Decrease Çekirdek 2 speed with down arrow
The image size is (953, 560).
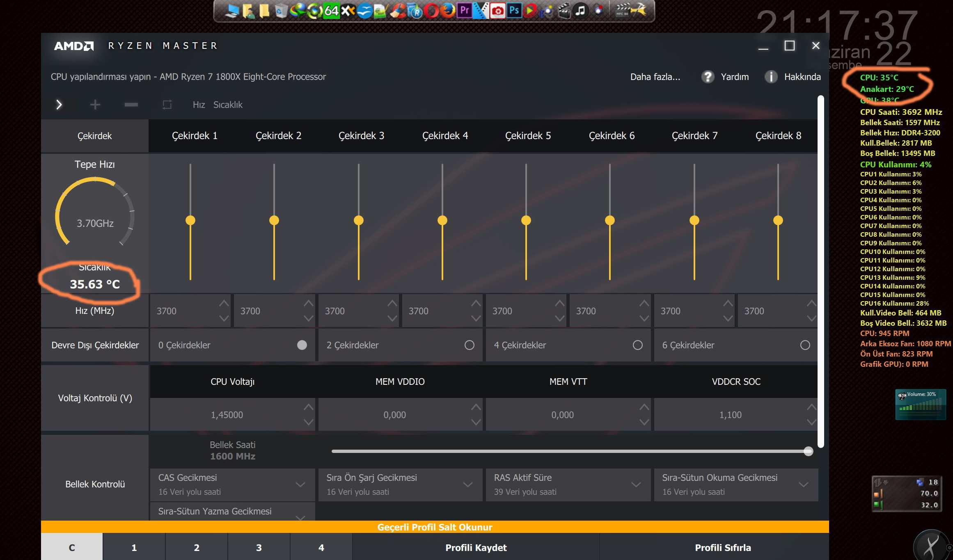309,318
